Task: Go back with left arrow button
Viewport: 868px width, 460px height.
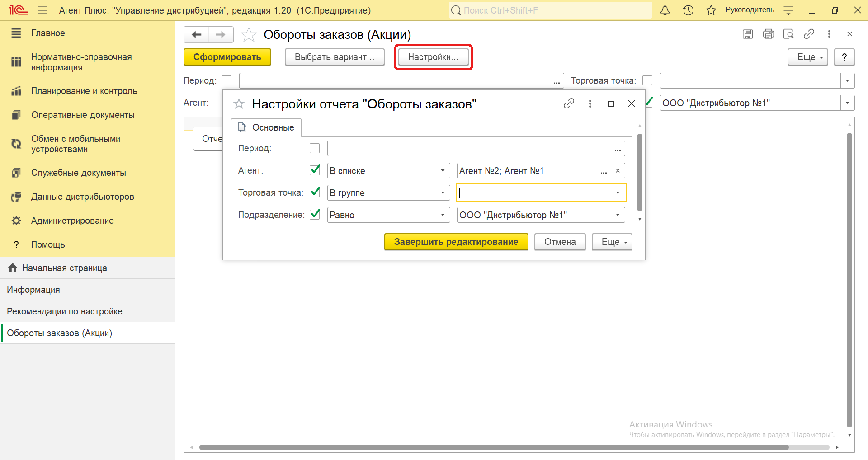Action: coord(196,34)
